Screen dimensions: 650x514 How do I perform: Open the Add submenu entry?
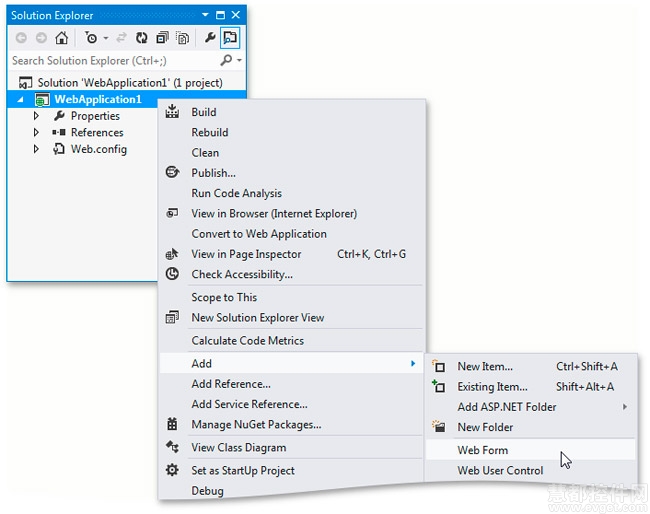(x=292, y=364)
